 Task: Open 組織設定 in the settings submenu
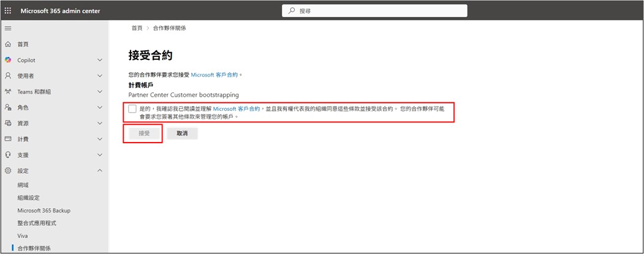(x=29, y=198)
